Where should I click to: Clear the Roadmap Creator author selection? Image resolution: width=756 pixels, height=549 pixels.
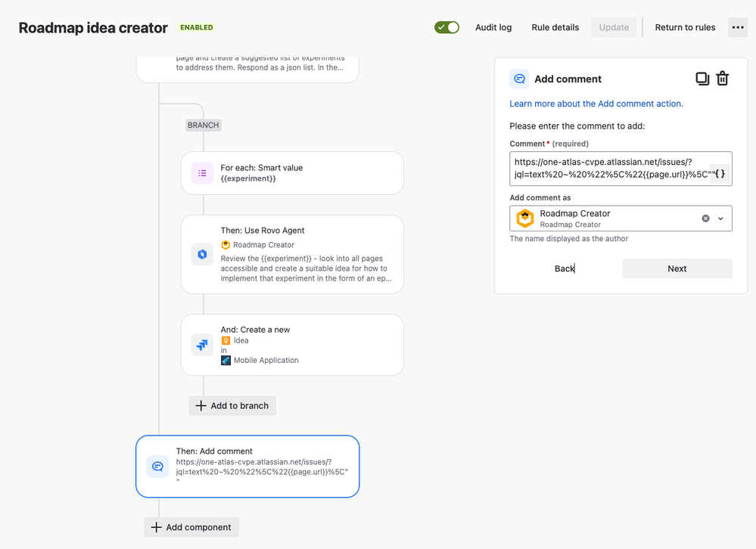click(x=705, y=219)
